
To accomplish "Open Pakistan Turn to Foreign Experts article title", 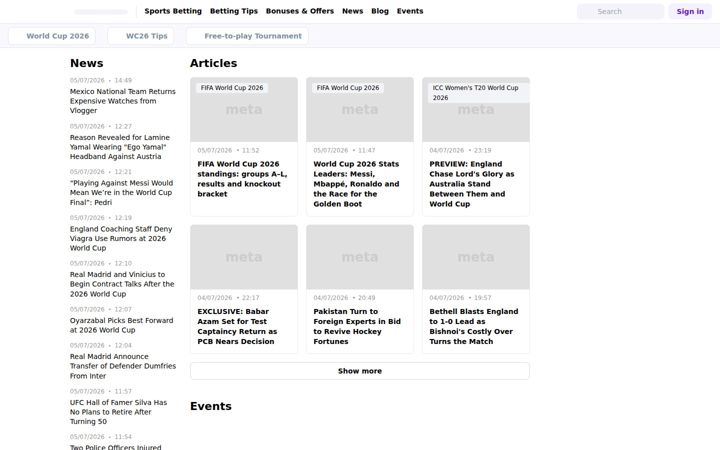I will (x=357, y=326).
